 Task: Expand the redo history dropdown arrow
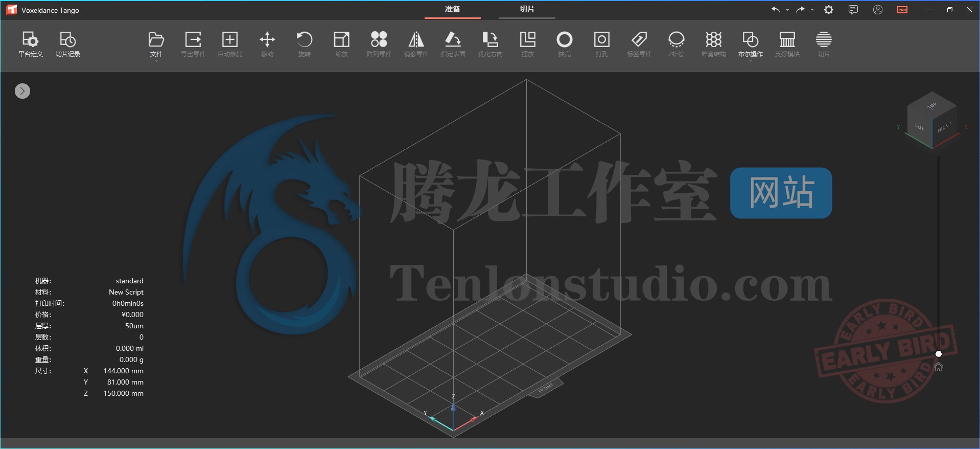(812, 10)
